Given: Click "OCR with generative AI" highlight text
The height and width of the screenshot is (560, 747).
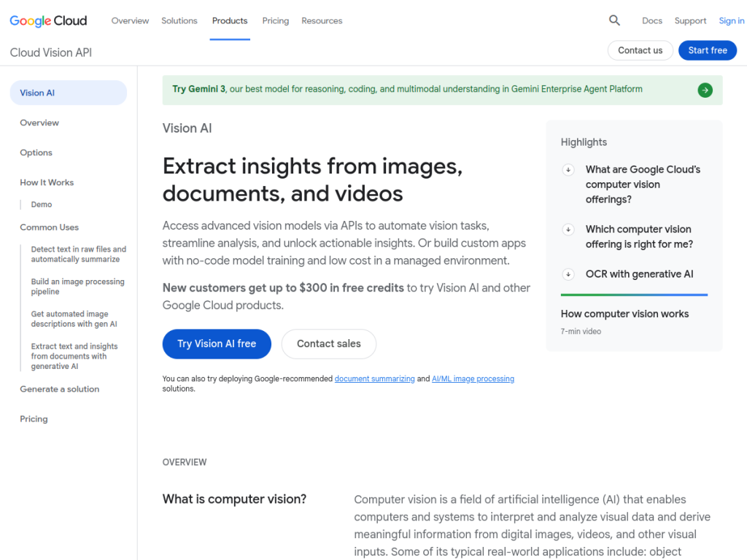Looking at the screenshot, I should click(x=639, y=274).
